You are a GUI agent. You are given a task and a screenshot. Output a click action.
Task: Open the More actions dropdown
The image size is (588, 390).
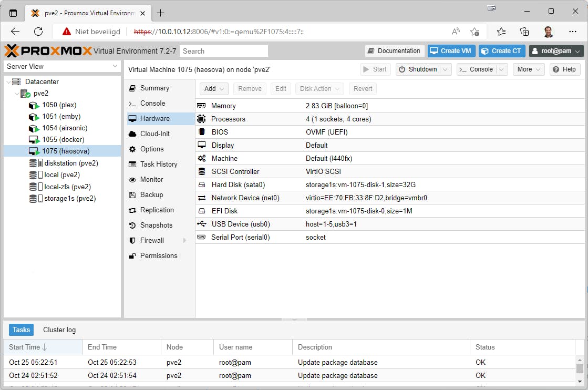(529, 69)
